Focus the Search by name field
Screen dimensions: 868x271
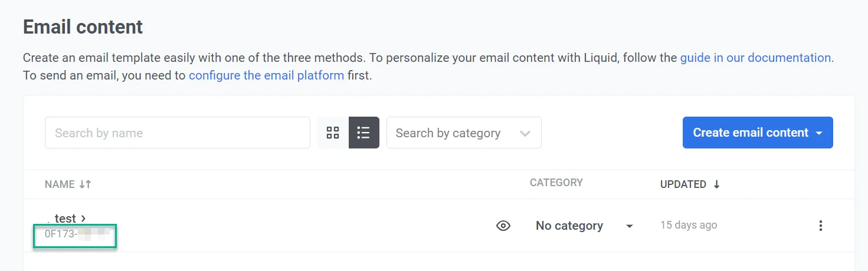coord(177,133)
